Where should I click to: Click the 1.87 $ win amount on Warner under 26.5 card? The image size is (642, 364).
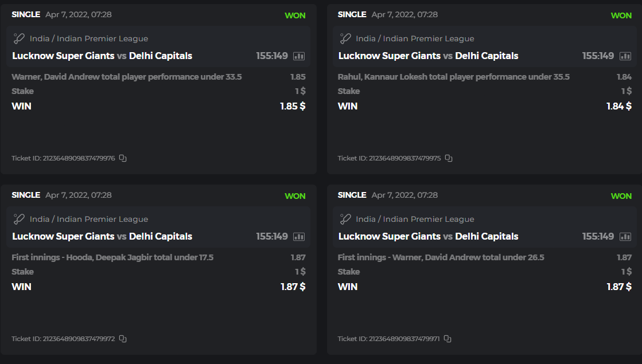[x=619, y=287]
